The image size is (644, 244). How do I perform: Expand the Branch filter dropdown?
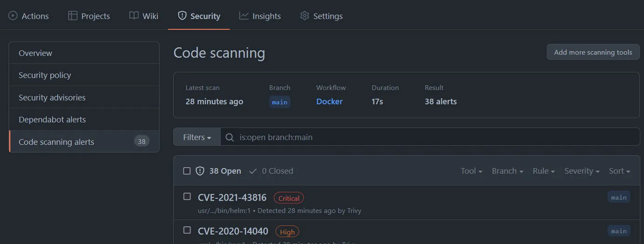[508, 171]
